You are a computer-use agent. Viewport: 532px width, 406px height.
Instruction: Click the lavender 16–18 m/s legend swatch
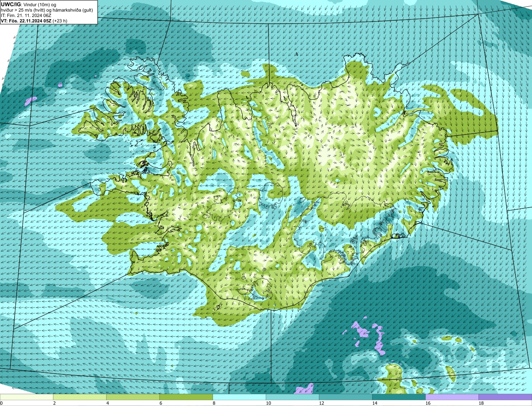click(452, 397)
